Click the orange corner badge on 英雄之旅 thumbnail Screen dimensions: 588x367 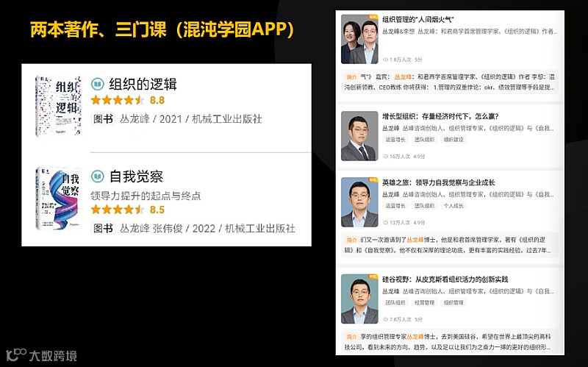[x=373, y=179]
